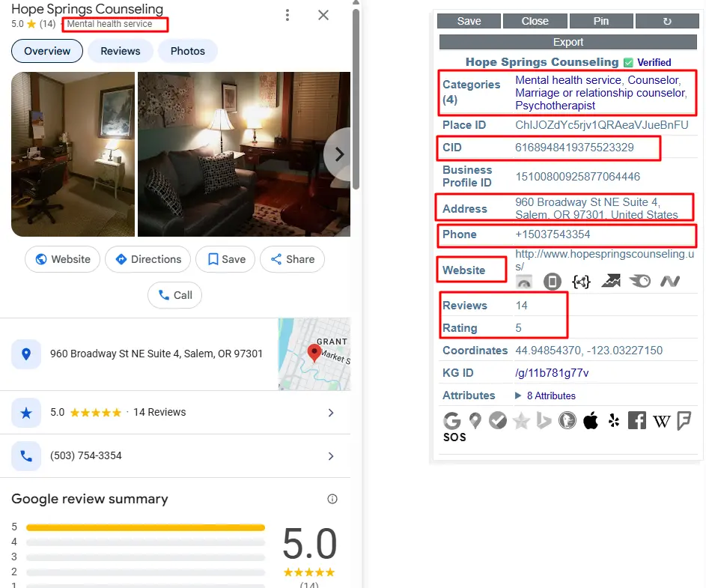Switch to the Photos tab
706x588 pixels.
click(187, 51)
